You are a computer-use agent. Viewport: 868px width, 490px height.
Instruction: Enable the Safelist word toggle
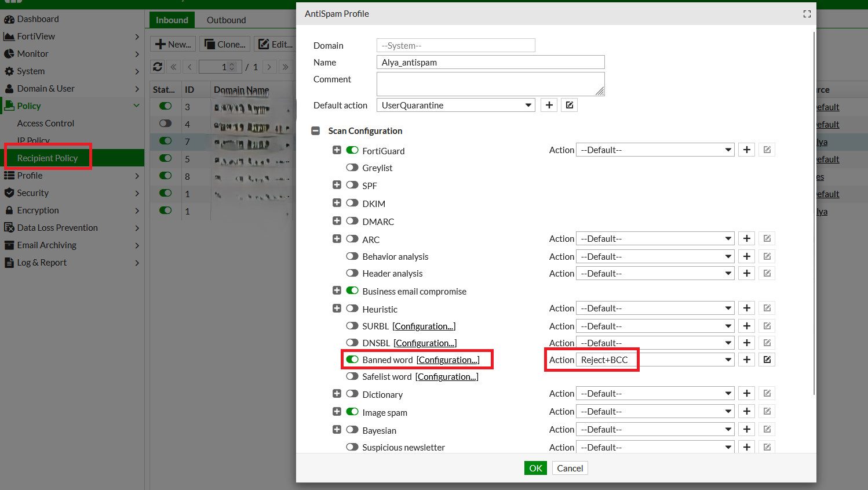click(352, 376)
